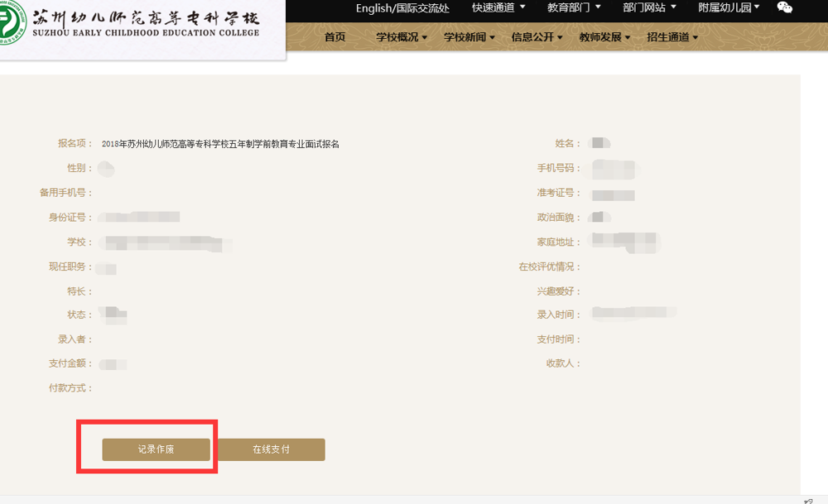Open the 教师发展 menu
The width and height of the screenshot is (828, 504).
(x=604, y=37)
